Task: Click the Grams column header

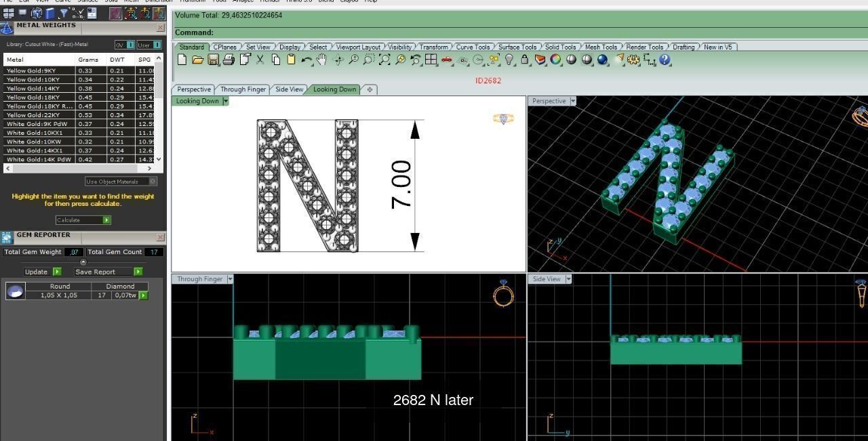Action: tap(90, 60)
